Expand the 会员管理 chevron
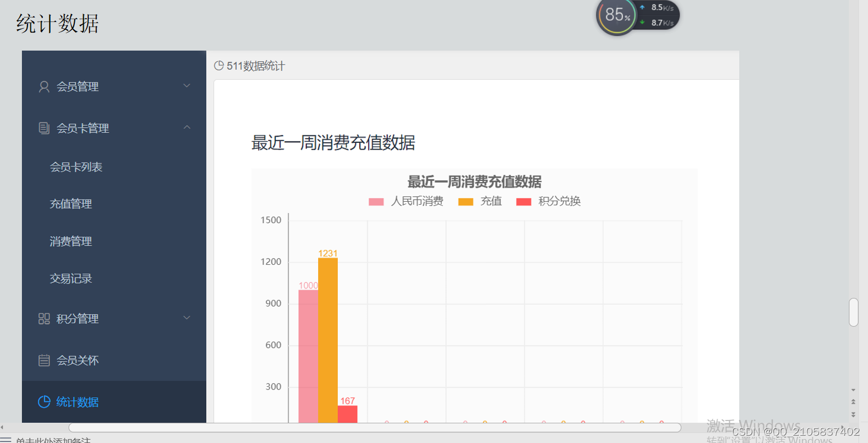 click(x=187, y=85)
